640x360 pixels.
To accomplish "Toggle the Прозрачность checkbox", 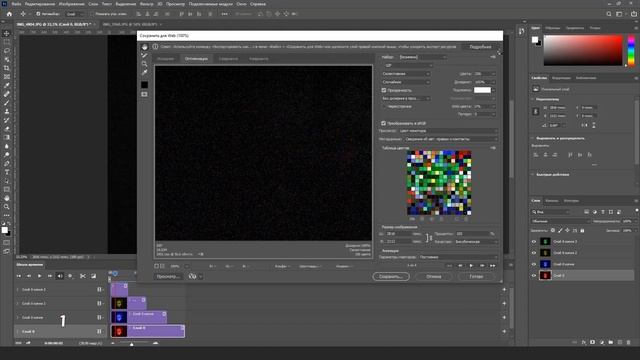I will point(384,90).
